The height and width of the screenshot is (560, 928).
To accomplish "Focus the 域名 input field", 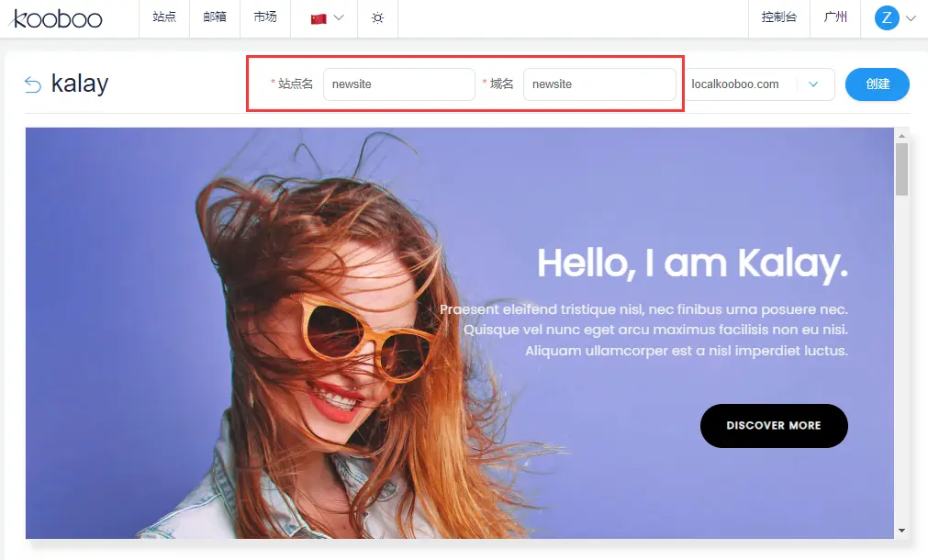I will (x=598, y=84).
